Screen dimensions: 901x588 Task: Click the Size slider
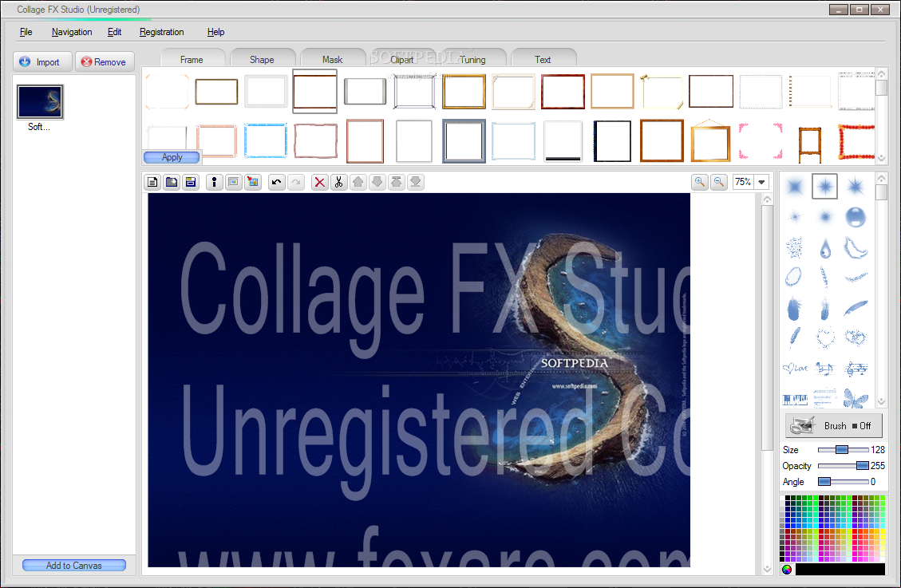pyautogui.click(x=843, y=450)
